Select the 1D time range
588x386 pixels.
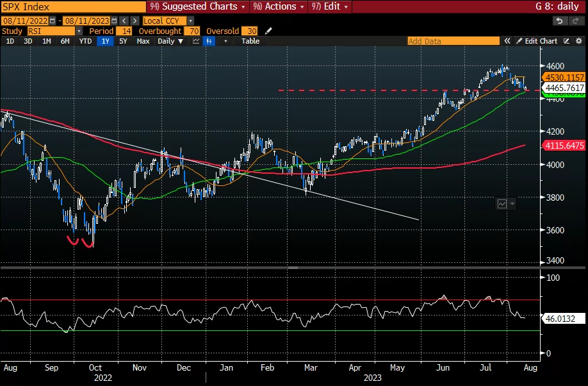coord(10,41)
